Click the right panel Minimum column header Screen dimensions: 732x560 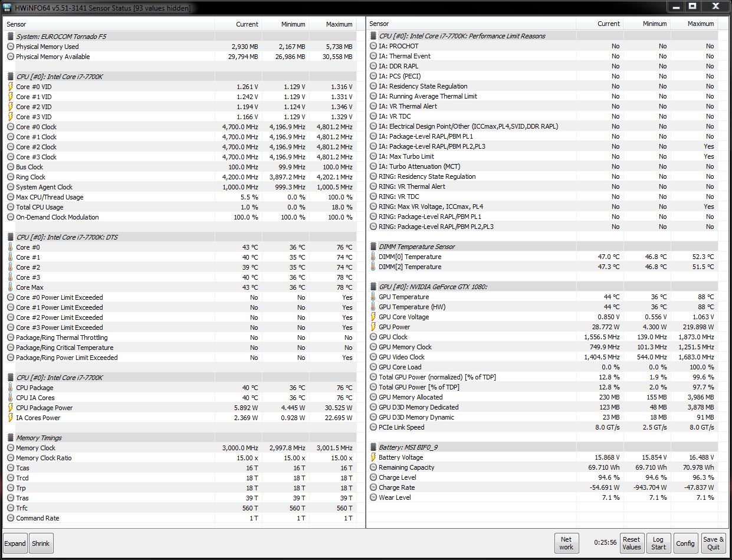(x=647, y=24)
